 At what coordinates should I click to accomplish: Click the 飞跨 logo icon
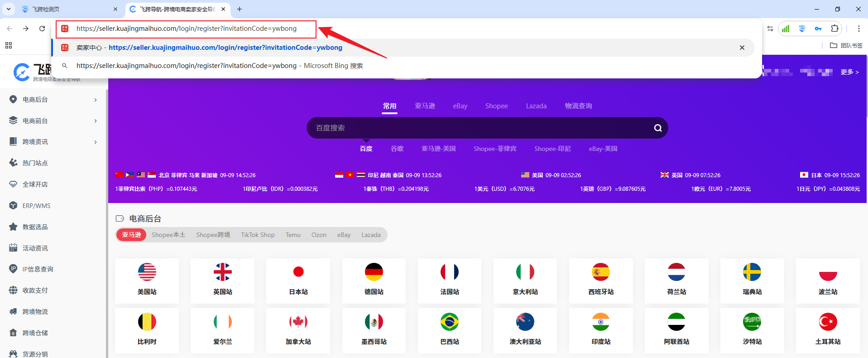(x=21, y=72)
